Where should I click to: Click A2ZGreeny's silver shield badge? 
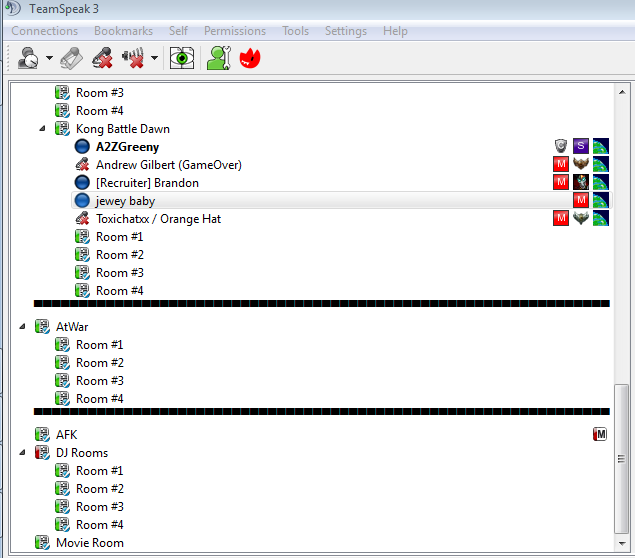(x=561, y=146)
